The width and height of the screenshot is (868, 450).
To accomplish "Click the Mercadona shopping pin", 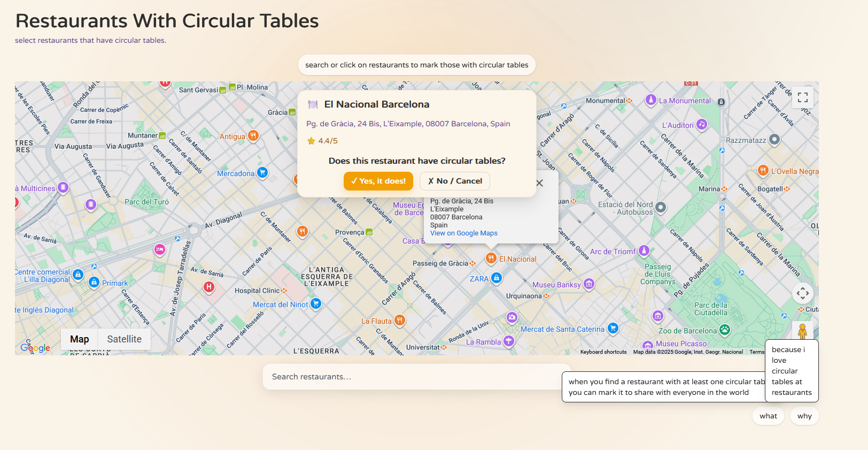I will tap(262, 172).
